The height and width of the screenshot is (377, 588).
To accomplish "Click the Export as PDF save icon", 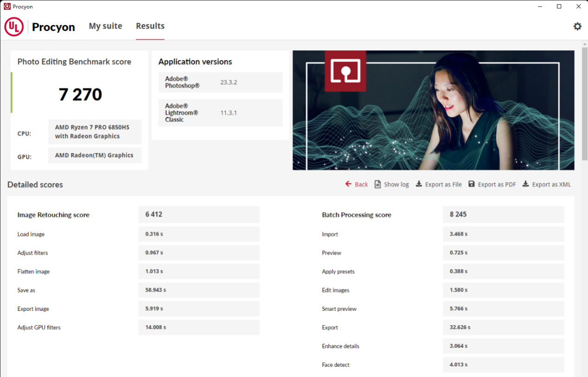I will tap(472, 184).
